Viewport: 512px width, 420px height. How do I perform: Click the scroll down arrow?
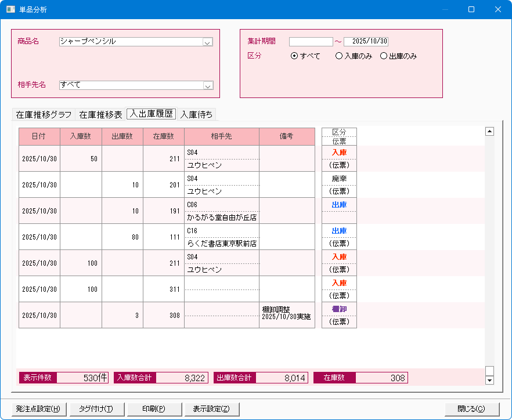(489, 380)
